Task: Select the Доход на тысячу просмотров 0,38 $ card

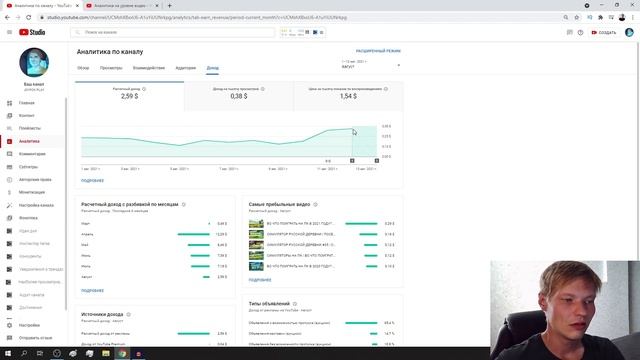Action: click(239, 96)
